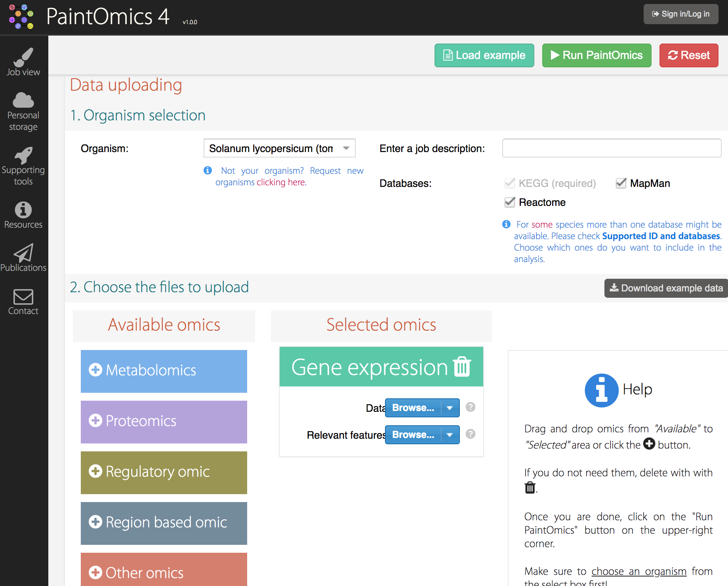Viewport: 728px width, 586px height.
Task: Click the Available omics heading
Action: [164, 325]
